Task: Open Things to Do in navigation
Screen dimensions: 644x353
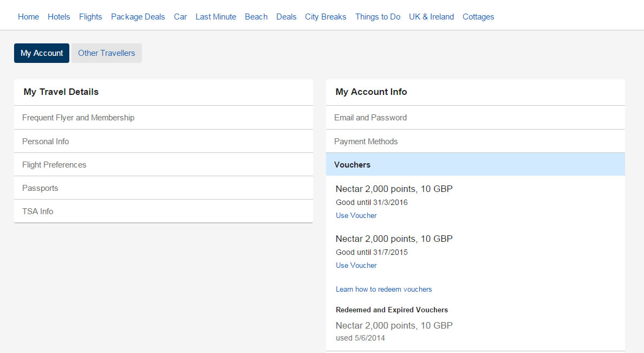Action: pyautogui.click(x=378, y=17)
